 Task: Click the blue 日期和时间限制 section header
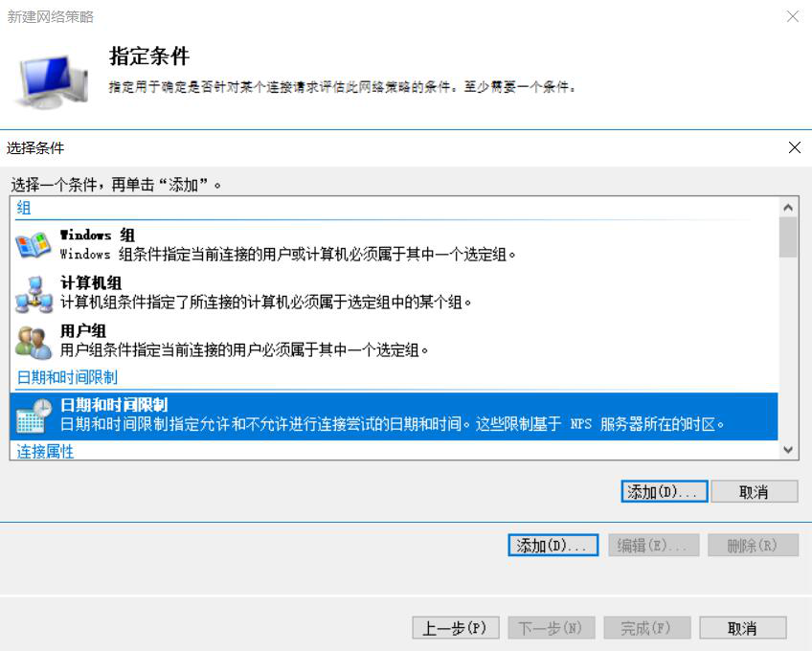pos(67,377)
